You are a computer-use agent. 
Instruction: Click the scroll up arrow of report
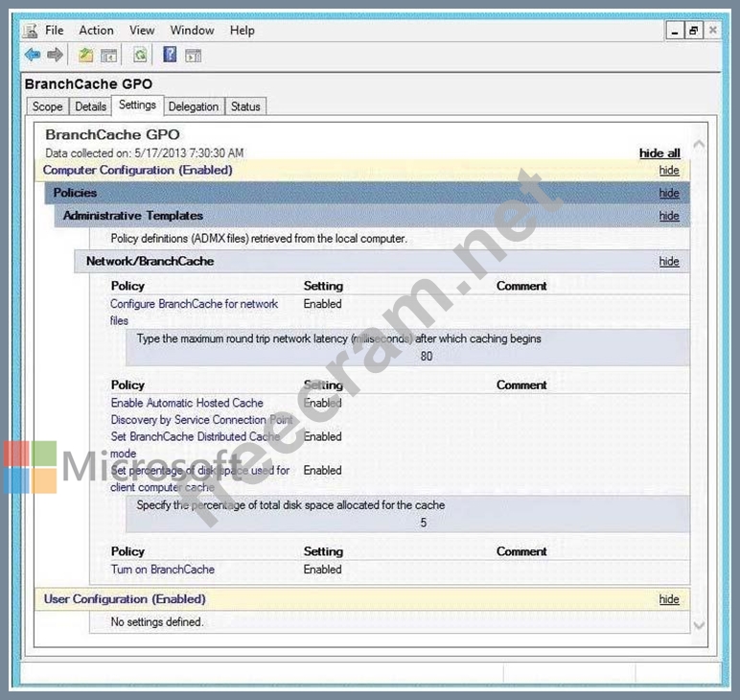(x=699, y=144)
